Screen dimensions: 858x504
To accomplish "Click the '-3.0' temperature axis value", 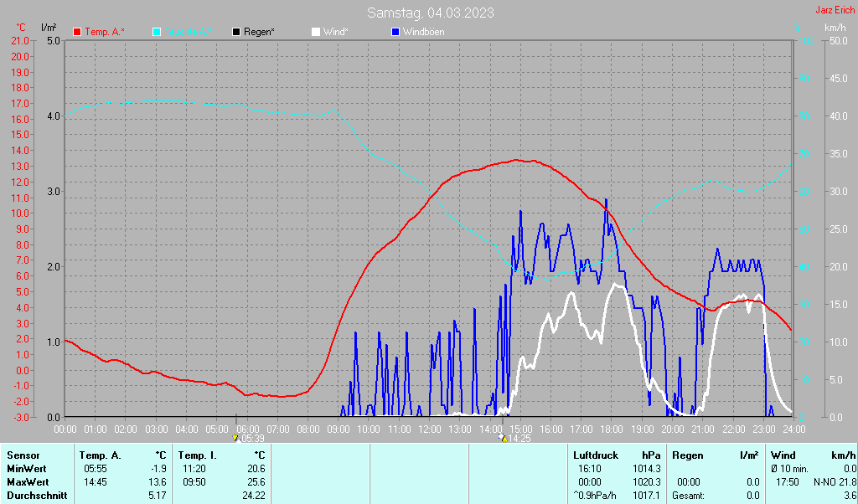I will coord(20,417).
